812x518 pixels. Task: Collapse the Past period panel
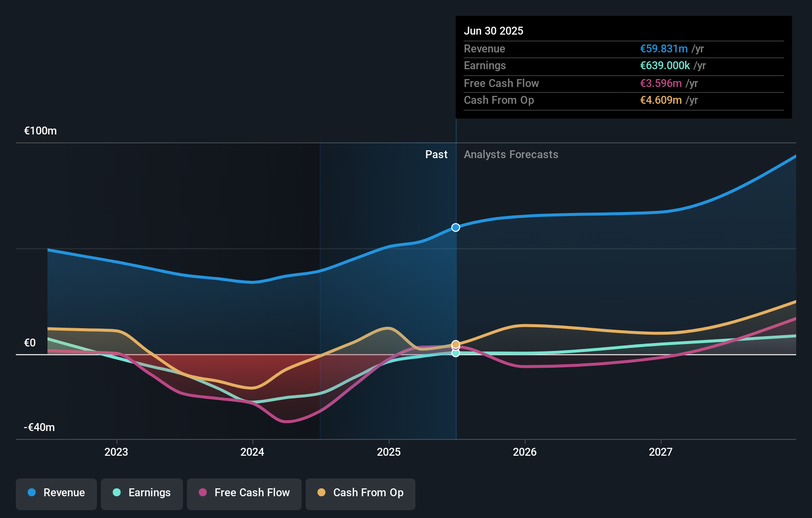click(x=436, y=154)
